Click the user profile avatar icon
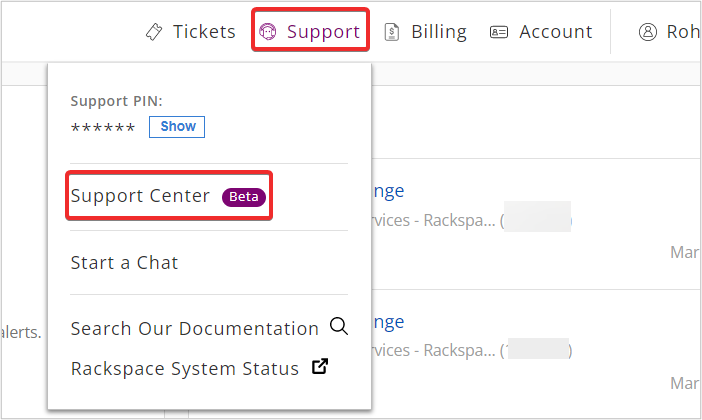The image size is (702, 420). click(x=648, y=32)
